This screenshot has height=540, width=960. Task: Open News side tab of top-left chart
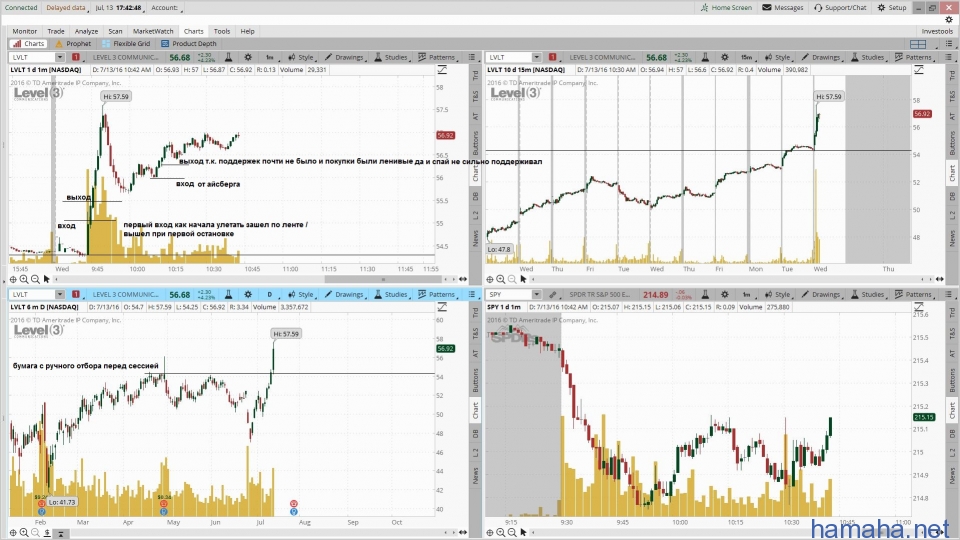(475, 238)
